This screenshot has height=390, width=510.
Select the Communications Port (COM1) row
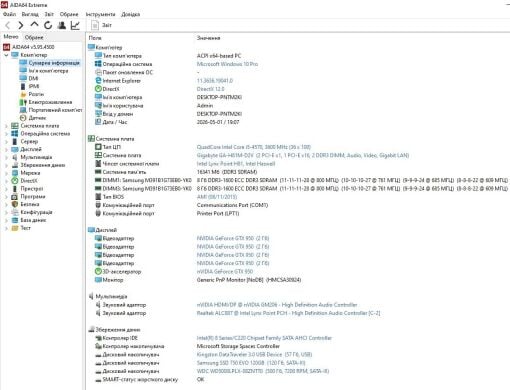[232, 205]
